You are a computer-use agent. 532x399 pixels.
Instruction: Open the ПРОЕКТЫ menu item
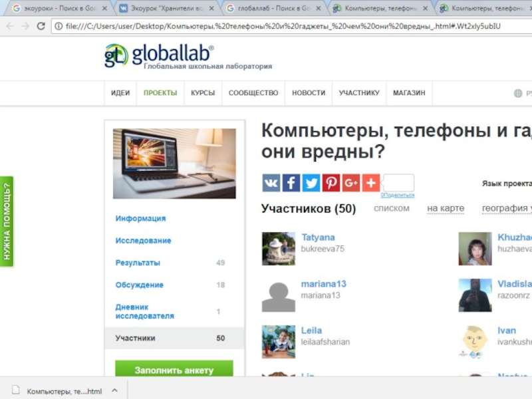click(160, 93)
